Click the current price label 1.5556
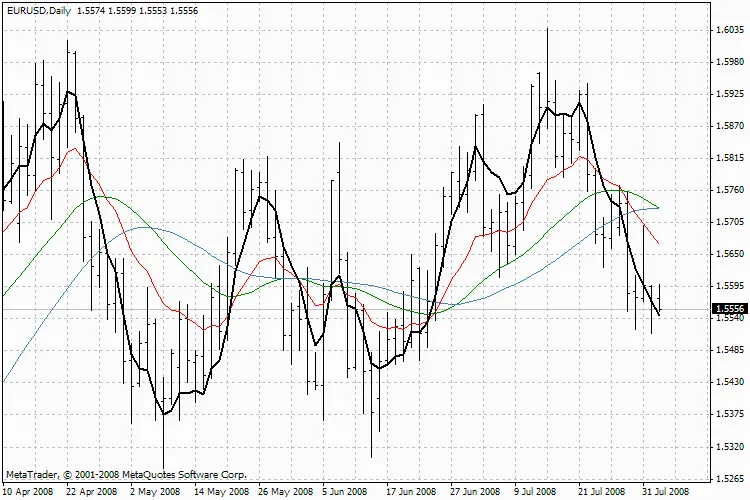The height and width of the screenshot is (500, 750). pyautogui.click(x=730, y=310)
